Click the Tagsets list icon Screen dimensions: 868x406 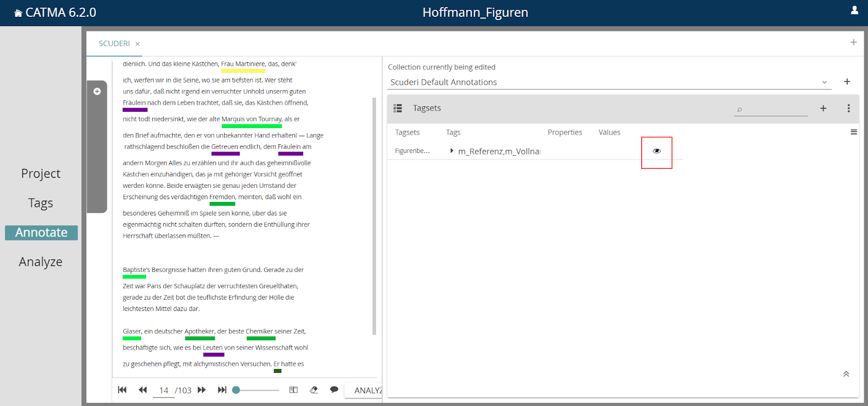click(398, 108)
